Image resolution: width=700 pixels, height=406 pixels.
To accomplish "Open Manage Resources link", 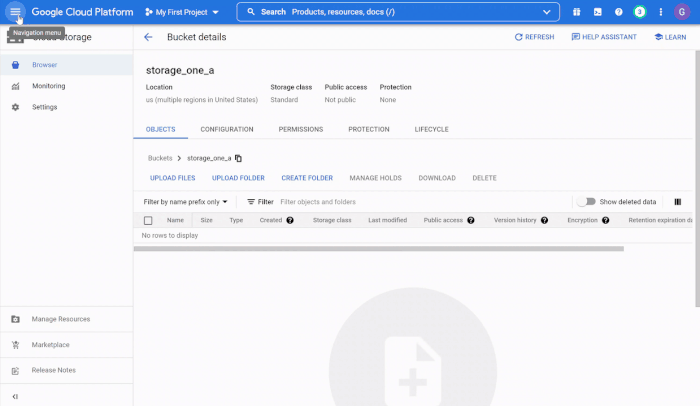I will pos(67,319).
